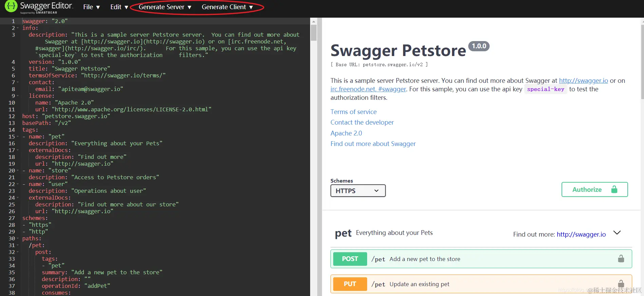644x296 pixels.
Task: Click the pet tag name in preview
Action: (343, 233)
